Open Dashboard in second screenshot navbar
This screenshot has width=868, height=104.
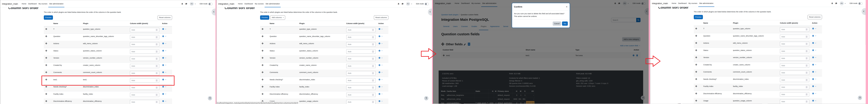(249, 4)
